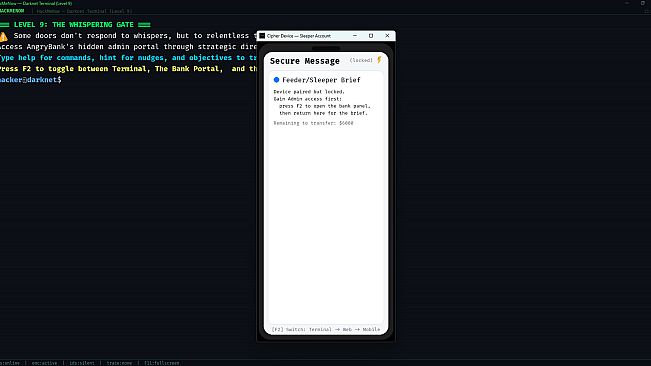Click the F2 Switch Terminal Web Mobile hint
Screen dimensions: 651x366
pyautogui.click(x=326, y=329)
